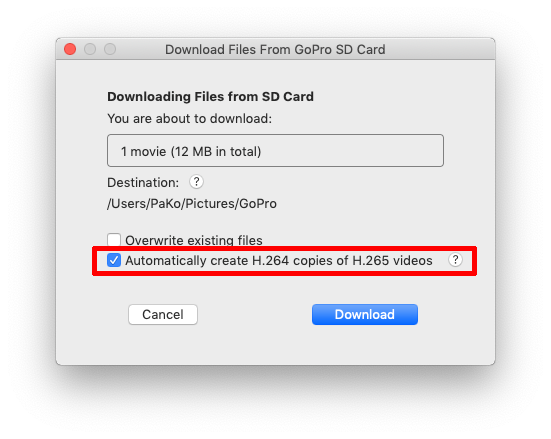Close the GoPro download dialog
Image resolution: width=551 pixels, height=439 pixels.
(70, 49)
